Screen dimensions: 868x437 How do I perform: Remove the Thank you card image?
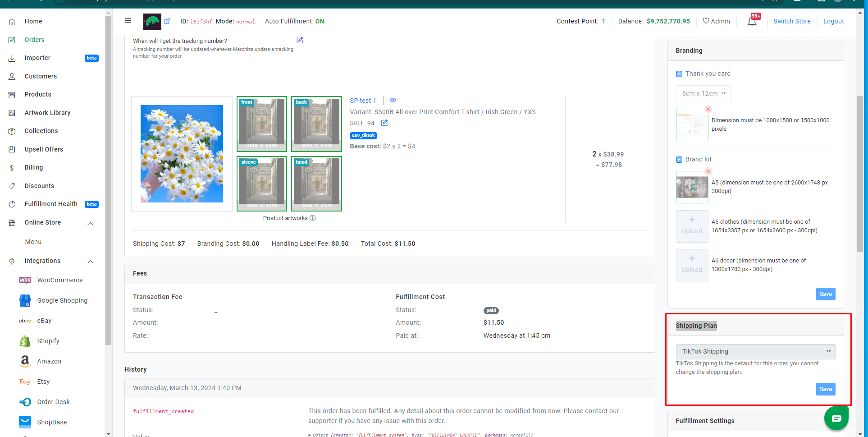pos(708,109)
